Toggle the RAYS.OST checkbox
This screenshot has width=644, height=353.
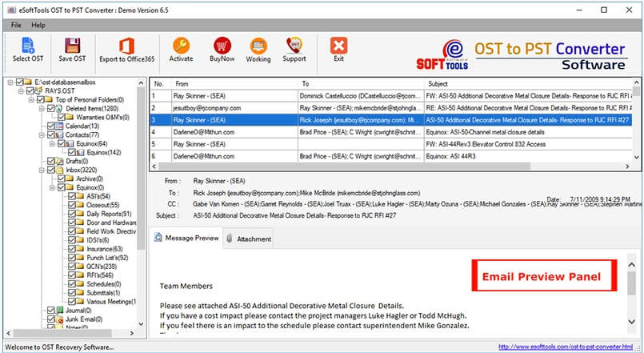(x=30, y=90)
